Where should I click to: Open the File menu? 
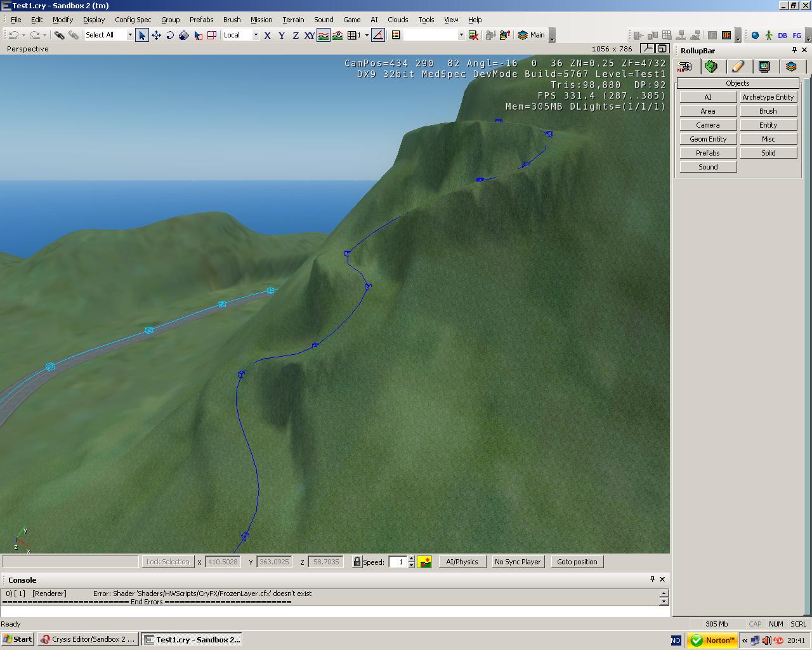point(16,20)
